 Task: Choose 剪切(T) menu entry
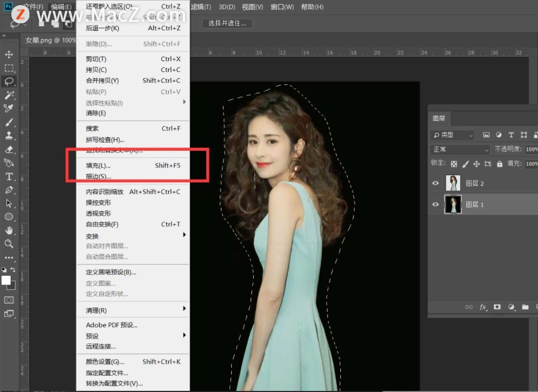[133, 59]
